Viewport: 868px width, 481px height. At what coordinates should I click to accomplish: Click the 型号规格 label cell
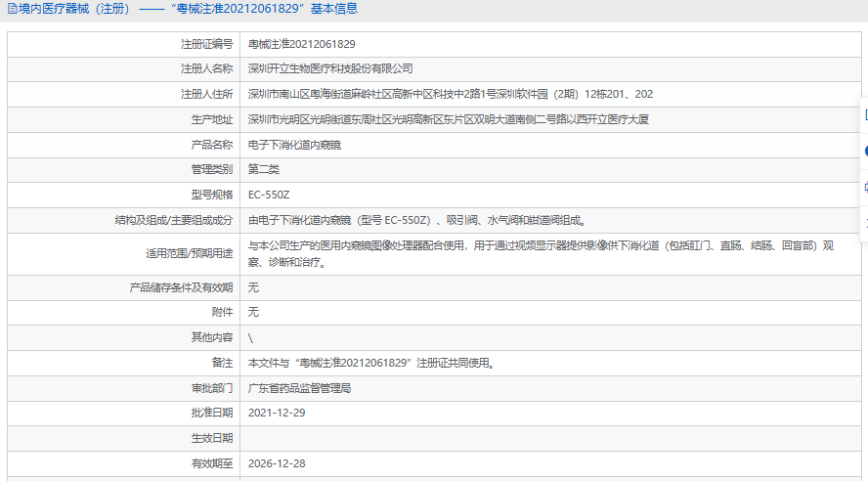tap(123, 195)
